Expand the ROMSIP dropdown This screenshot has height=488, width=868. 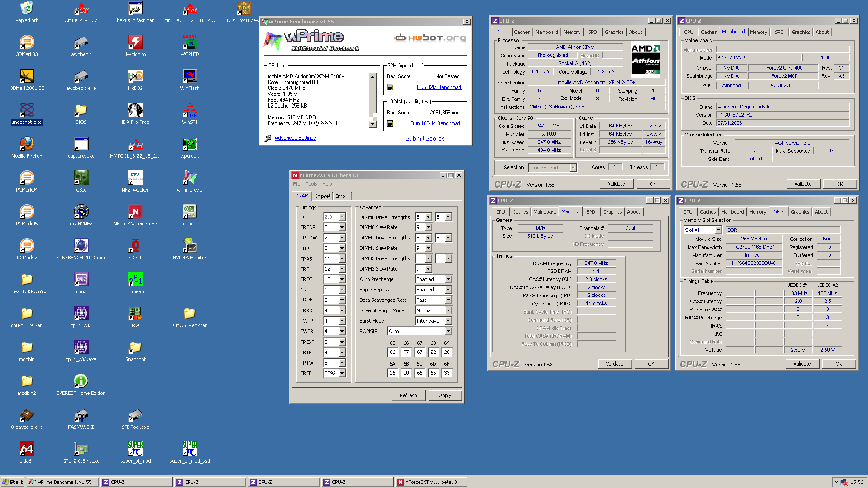pos(448,331)
